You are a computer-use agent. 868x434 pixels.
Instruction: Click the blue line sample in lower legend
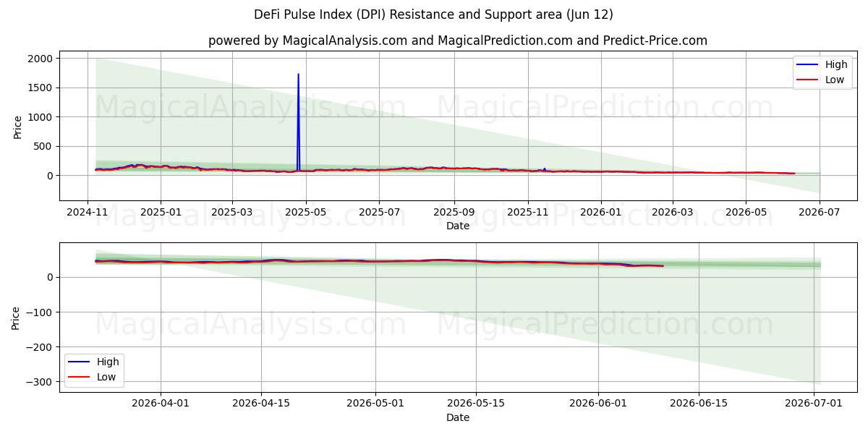coord(80,362)
